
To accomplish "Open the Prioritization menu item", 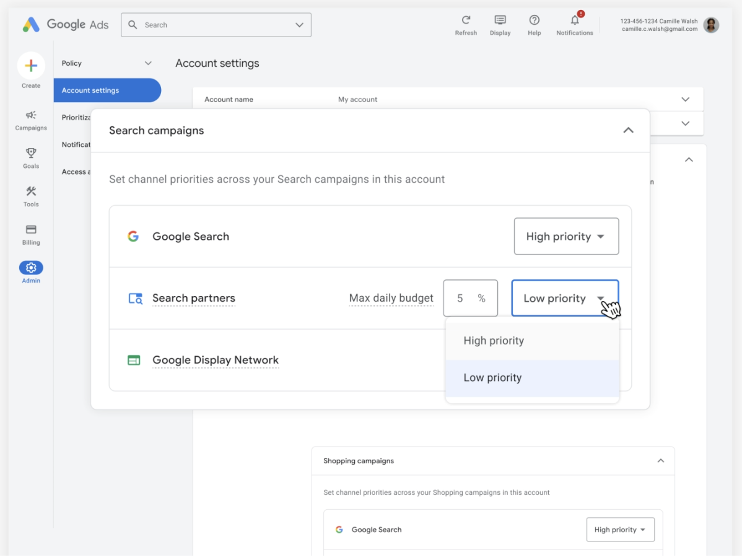I will coord(76,118).
